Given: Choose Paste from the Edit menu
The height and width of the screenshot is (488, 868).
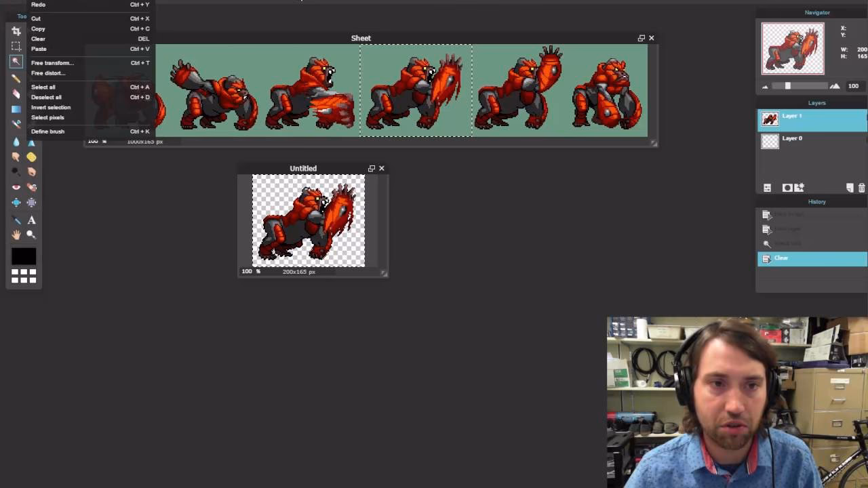Looking at the screenshot, I should click(90, 49).
